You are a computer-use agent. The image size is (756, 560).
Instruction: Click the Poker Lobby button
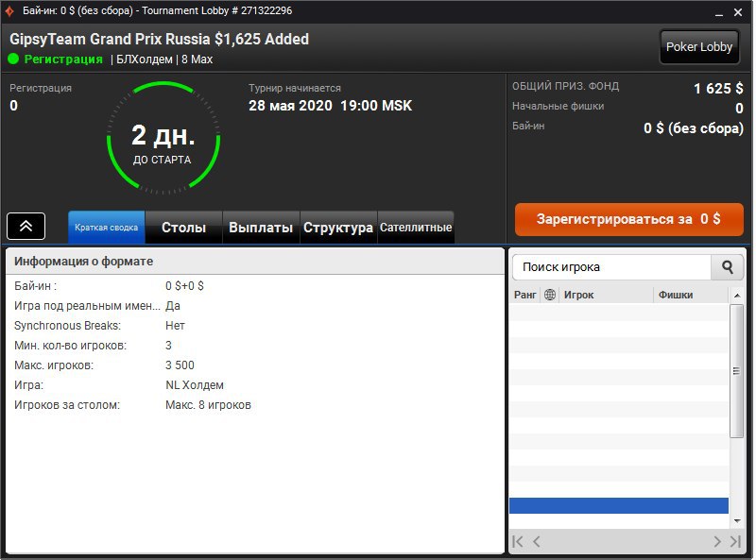[699, 47]
